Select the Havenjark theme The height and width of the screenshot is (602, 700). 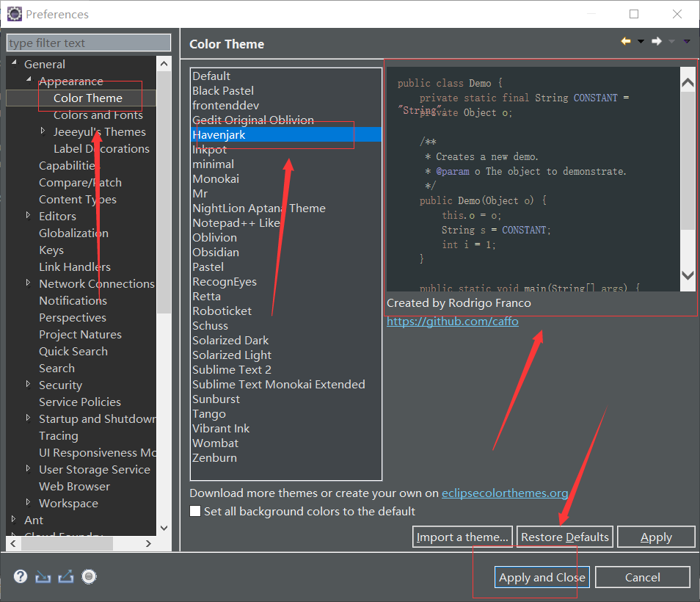point(286,134)
